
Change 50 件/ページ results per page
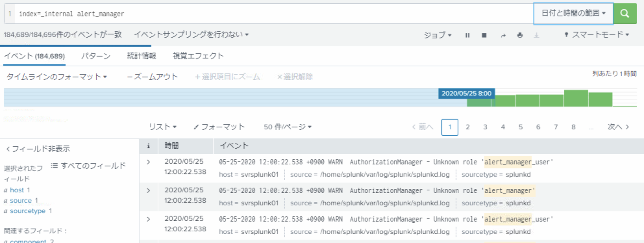tap(288, 127)
